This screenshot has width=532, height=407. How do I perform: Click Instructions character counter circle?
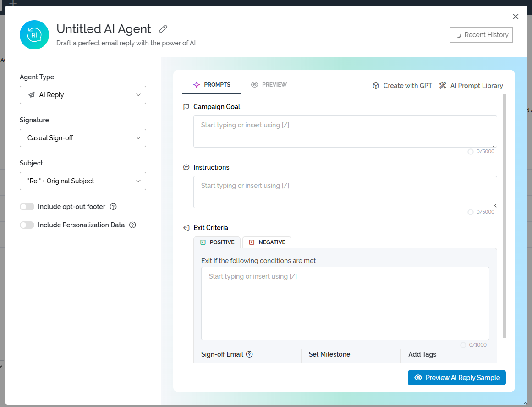click(471, 212)
